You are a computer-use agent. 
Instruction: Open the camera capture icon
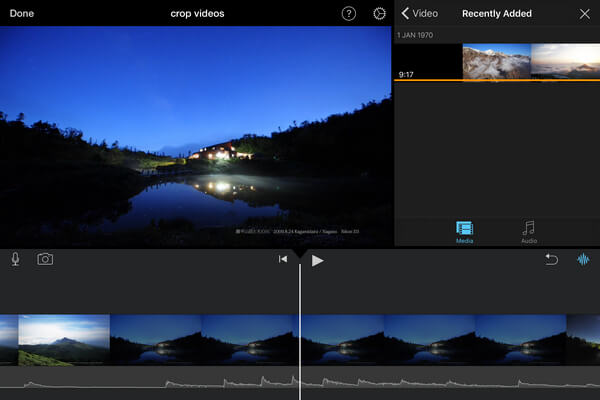45,259
